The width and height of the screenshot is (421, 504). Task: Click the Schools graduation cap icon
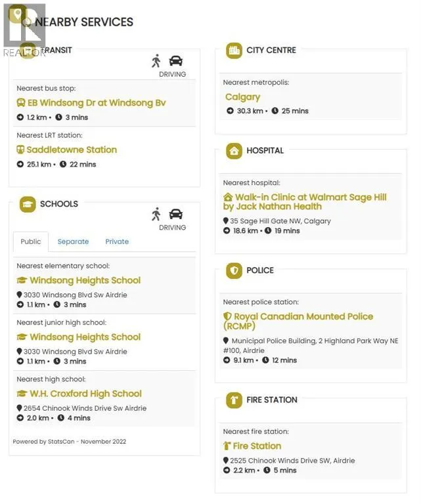(x=28, y=204)
